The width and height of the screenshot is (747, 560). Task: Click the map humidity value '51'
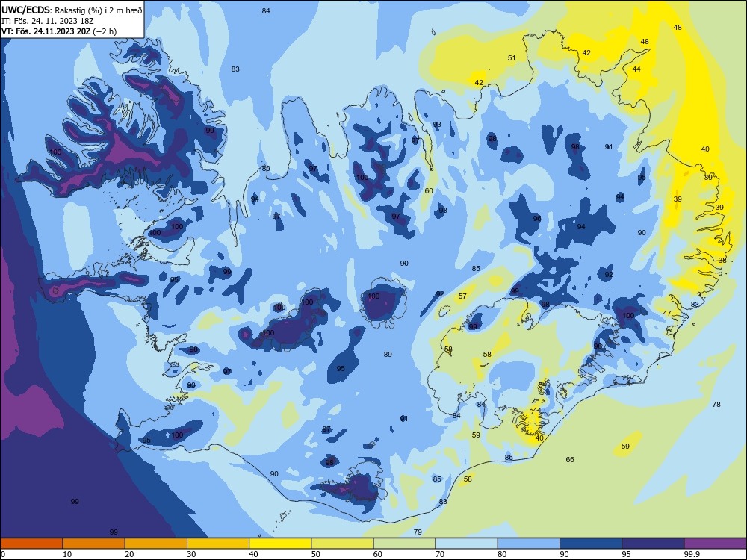[x=512, y=58]
